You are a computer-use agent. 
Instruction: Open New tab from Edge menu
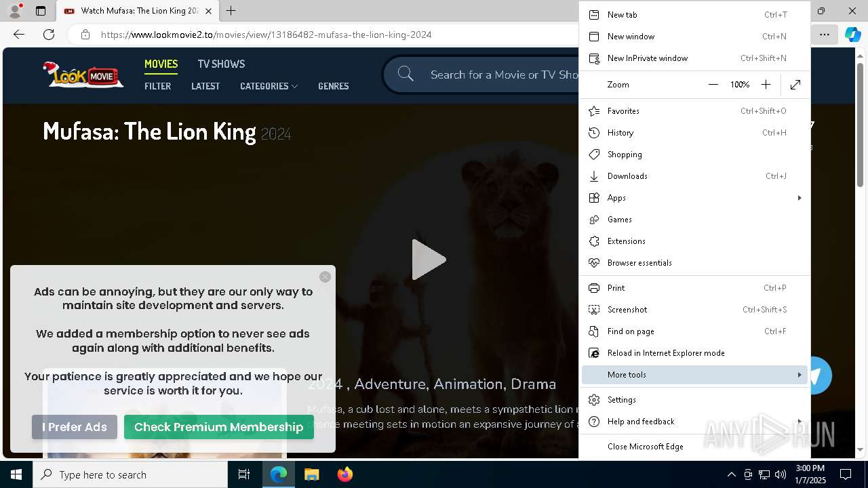tap(694, 15)
